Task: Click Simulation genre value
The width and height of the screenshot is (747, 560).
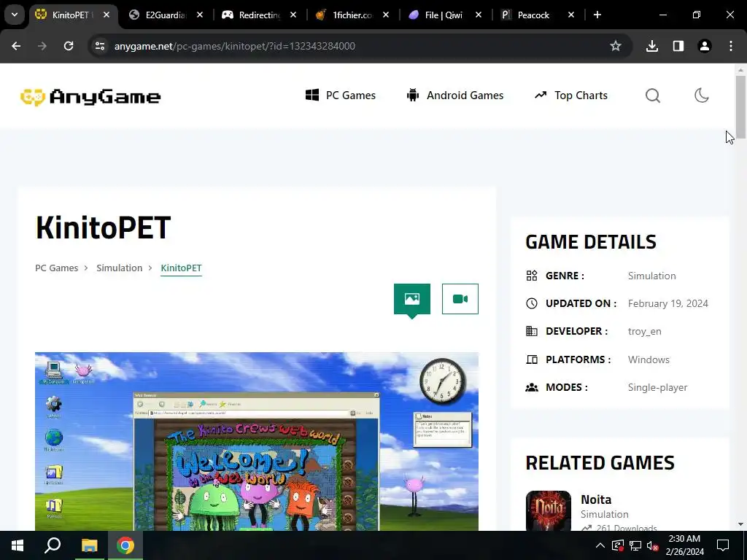Action: coord(651,276)
